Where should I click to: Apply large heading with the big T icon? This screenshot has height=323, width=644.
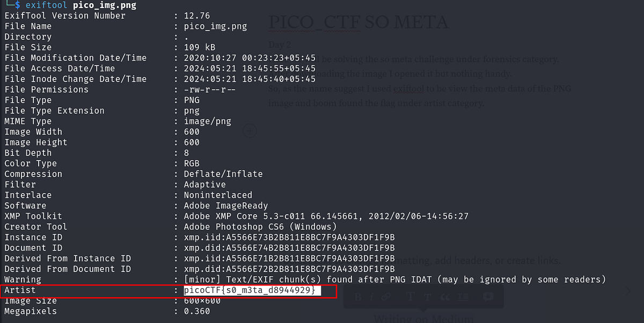coord(411,297)
